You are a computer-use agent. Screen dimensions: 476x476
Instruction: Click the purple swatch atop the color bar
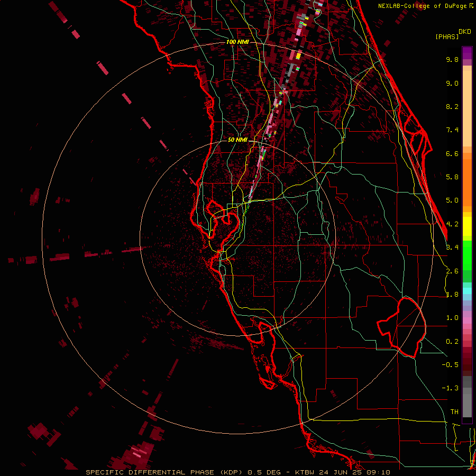(467, 53)
